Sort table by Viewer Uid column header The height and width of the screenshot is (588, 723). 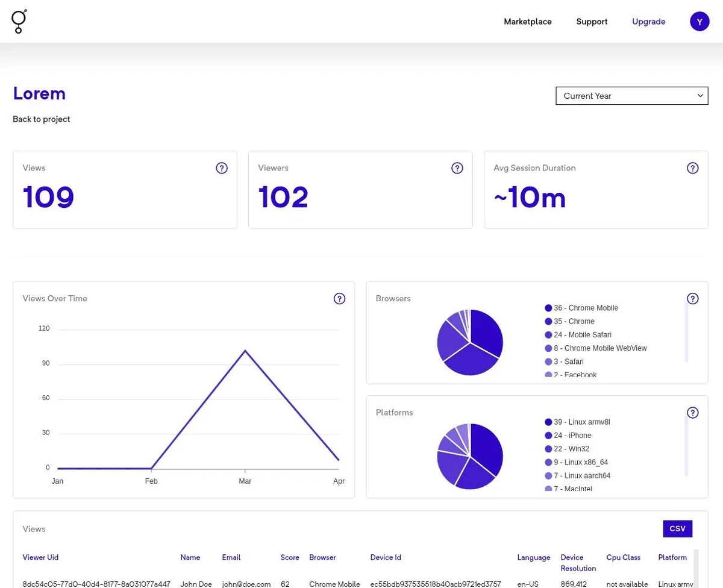click(x=40, y=557)
